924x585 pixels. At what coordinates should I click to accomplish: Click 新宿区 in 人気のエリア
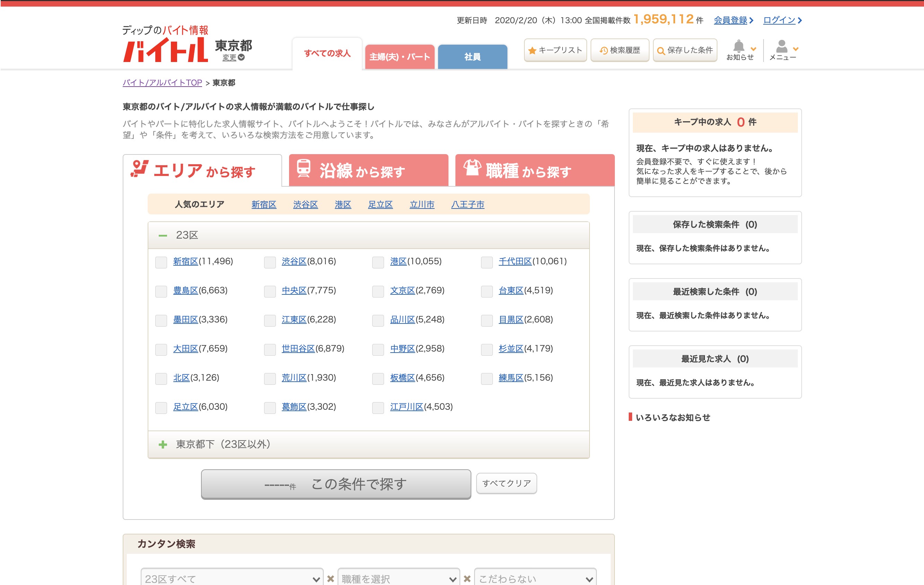click(264, 205)
